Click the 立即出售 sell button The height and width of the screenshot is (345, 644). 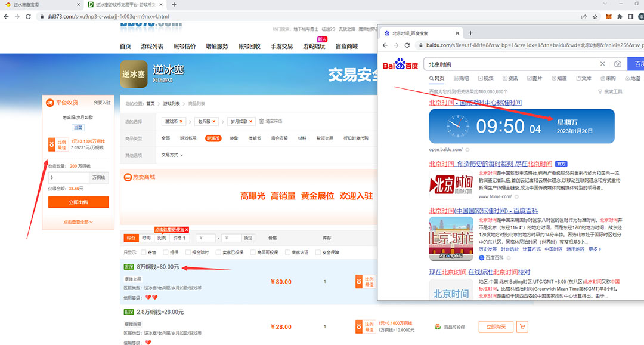[78, 202]
